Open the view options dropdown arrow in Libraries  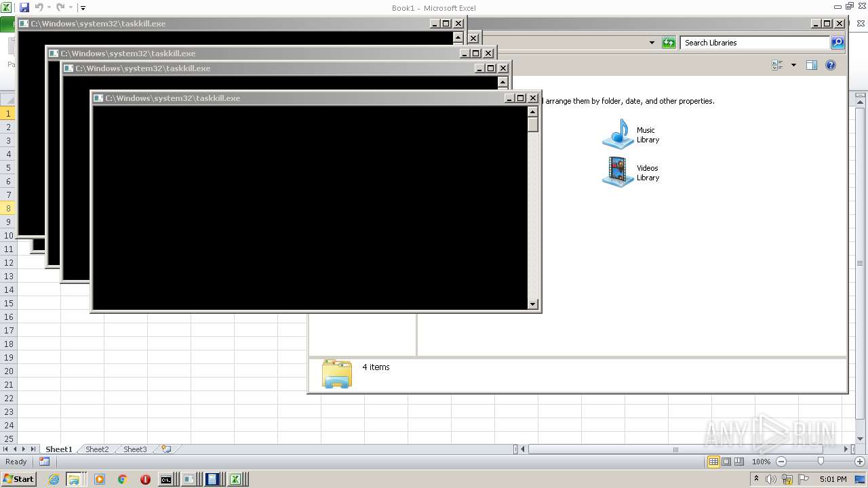click(793, 65)
